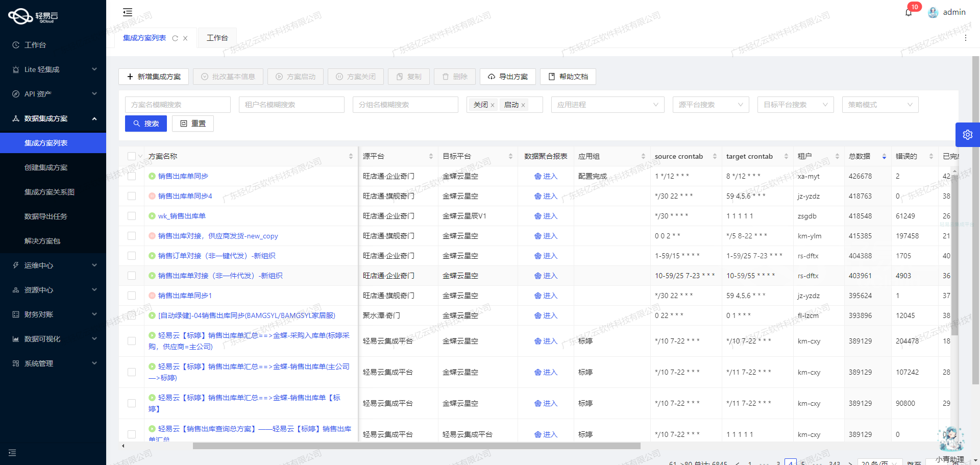Open 解决方案包 in the sidebar

tap(53, 241)
